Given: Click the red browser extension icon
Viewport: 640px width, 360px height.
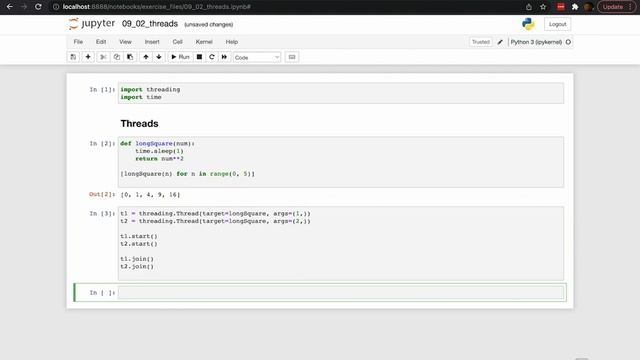Looking at the screenshot, I should 560,7.
